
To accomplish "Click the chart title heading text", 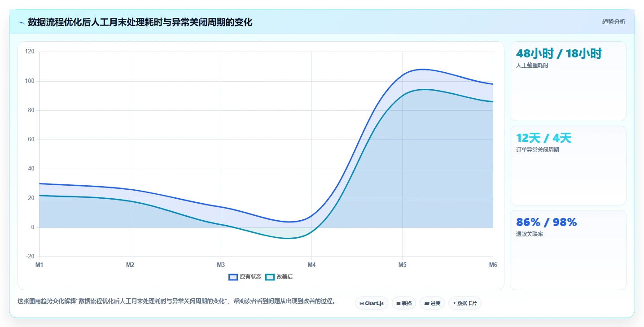I will (x=140, y=22).
